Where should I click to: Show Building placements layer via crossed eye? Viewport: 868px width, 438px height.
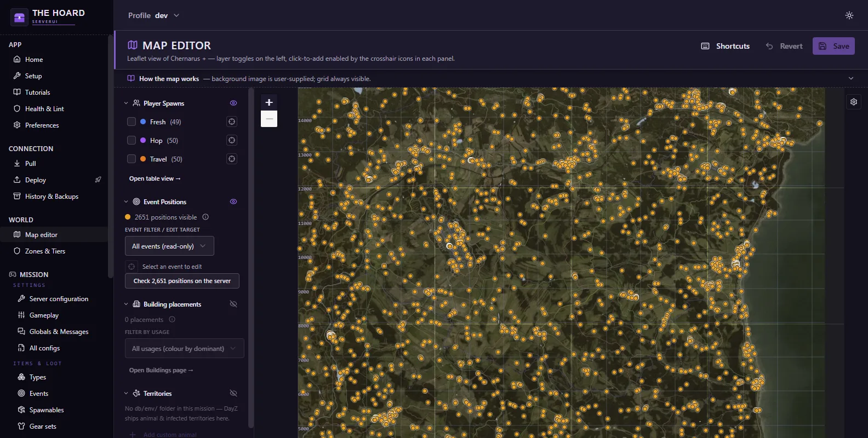[233, 304]
